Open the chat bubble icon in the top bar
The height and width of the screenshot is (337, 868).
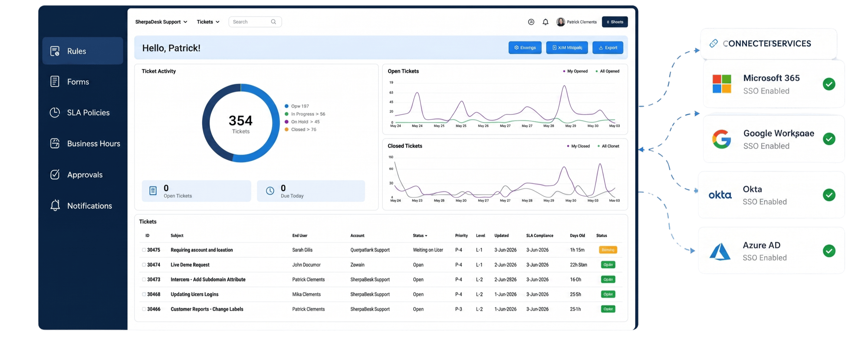coord(531,22)
